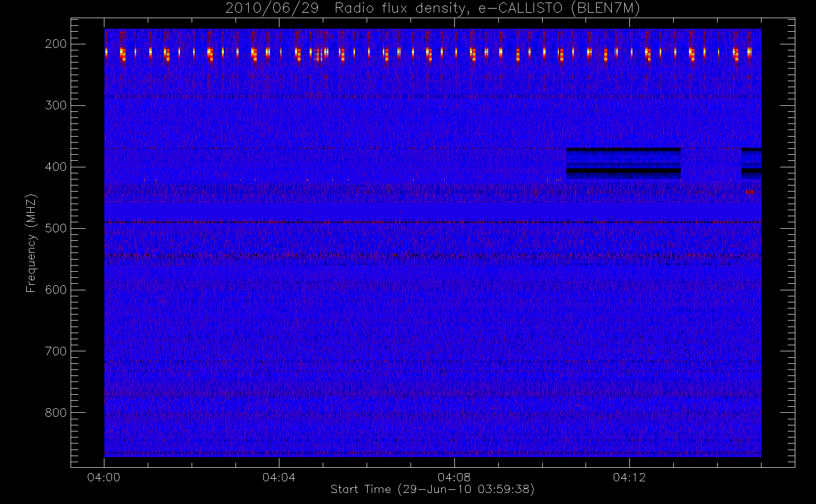Click the 04:08 time tick label
816x504 pixels.
[x=454, y=477]
